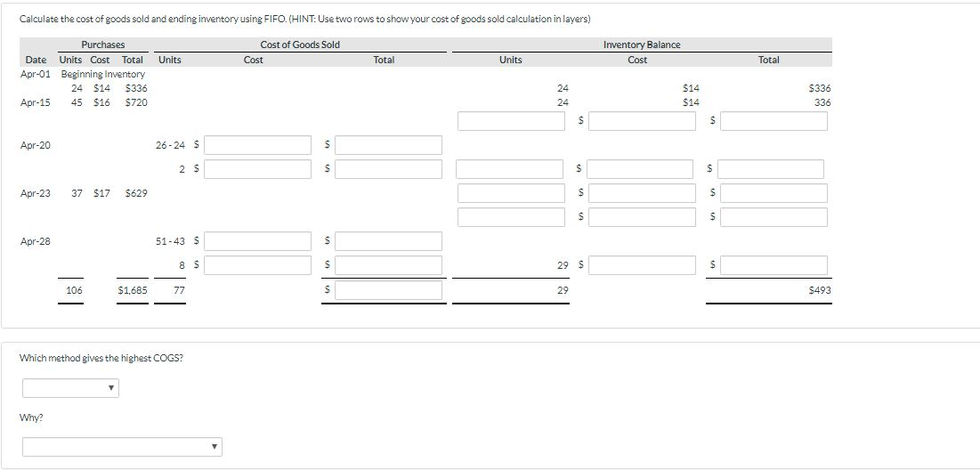This screenshot has height=470, width=980.
Task: Click the '$629' purchase total
Action: pyautogui.click(x=136, y=193)
